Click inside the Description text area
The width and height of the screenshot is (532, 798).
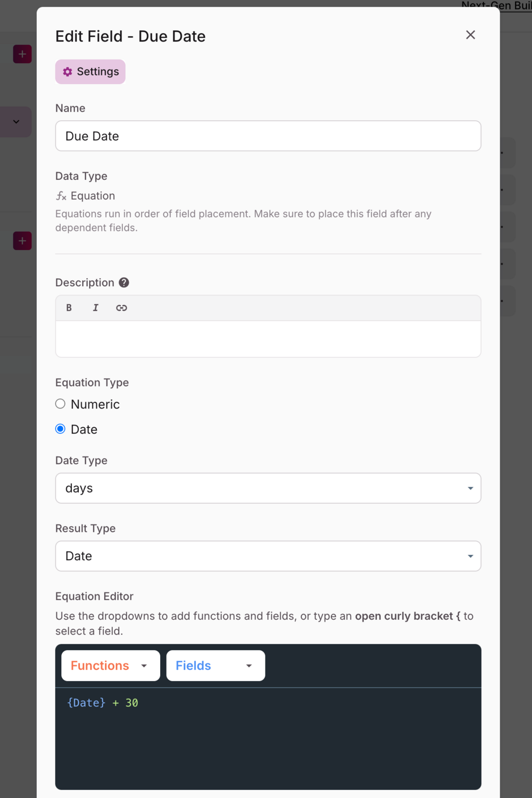click(x=268, y=339)
